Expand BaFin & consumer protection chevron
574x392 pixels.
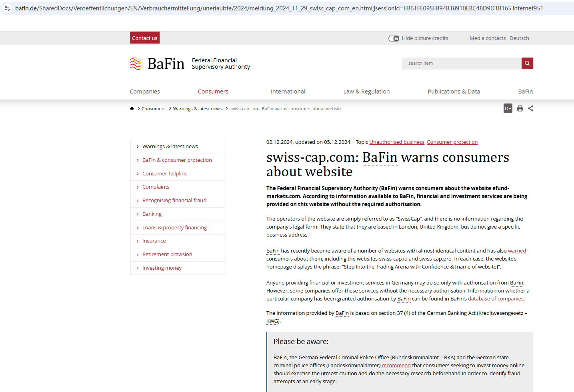coord(138,160)
